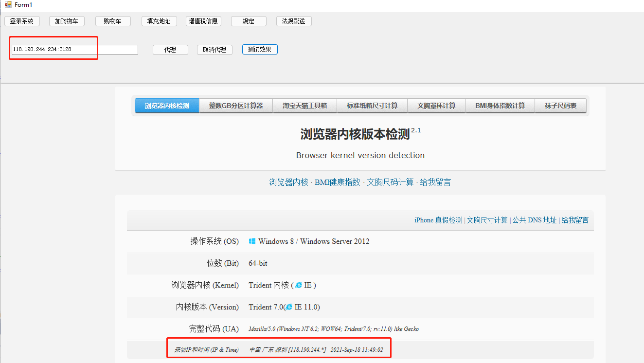Click the 购物车 button
The height and width of the screenshot is (363, 644).
coord(113,21)
